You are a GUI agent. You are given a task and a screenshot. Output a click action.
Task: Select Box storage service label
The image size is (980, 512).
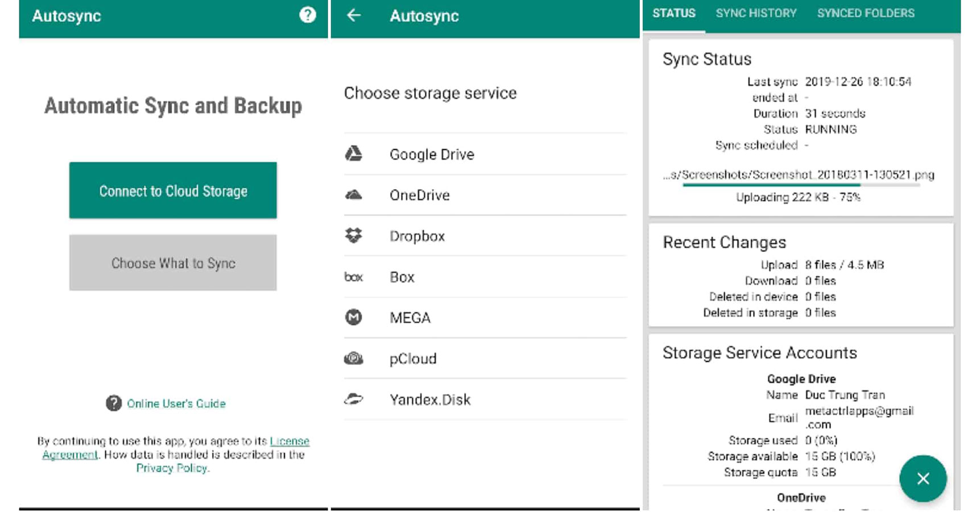pyautogui.click(x=402, y=277)
